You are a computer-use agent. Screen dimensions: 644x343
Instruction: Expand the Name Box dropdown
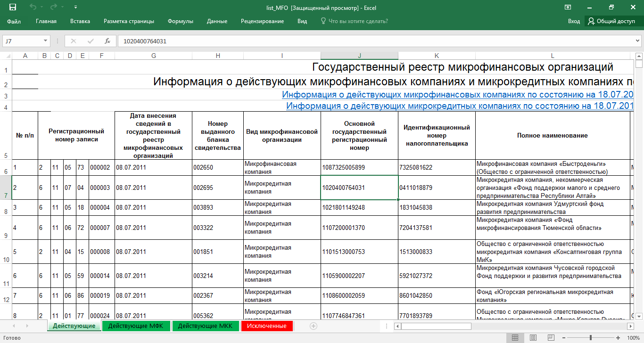(x=45, y=41)
